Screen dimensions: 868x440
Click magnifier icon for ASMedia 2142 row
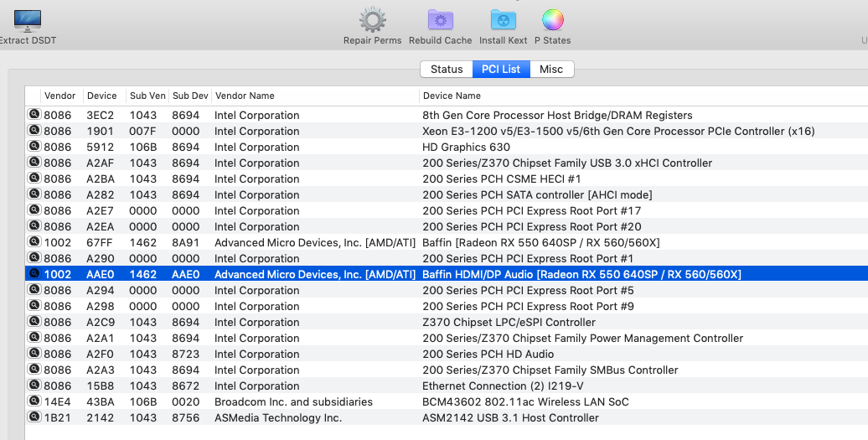point(34,417)
